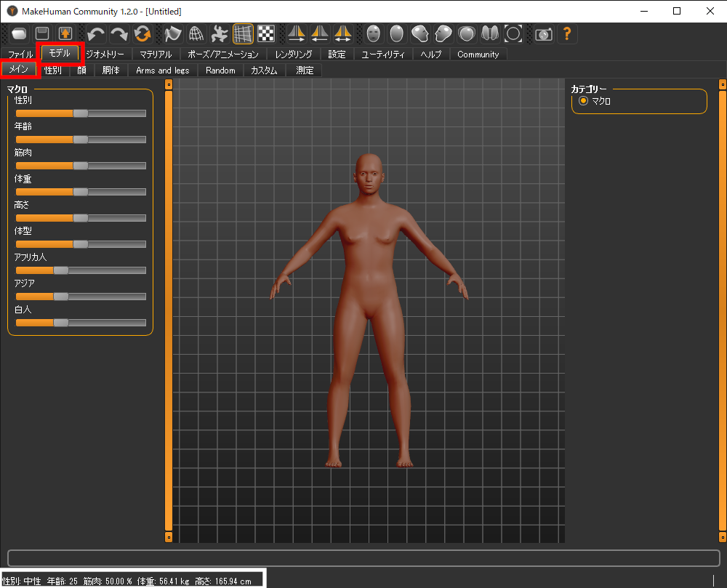Click the Redo arrow icon
Image resolution: width=727 pixels, height=588 pixels.
coord(119,33)
